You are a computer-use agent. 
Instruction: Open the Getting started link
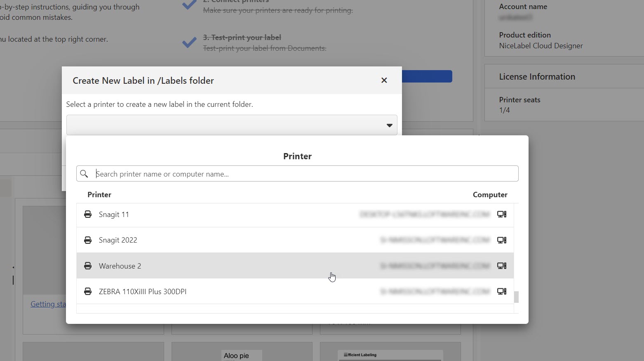tap(48, 304)
